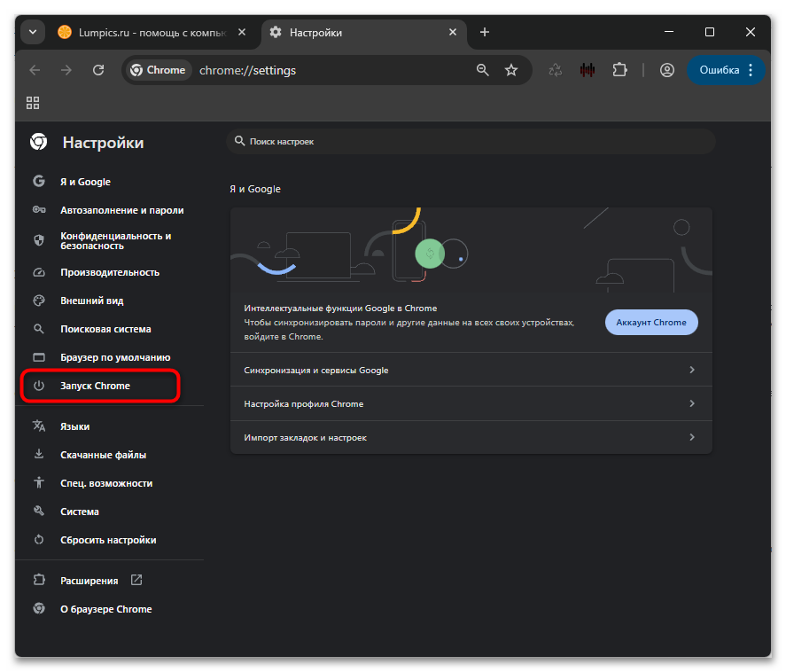
Task: Close the Настройки tab
Action: click(453, 32)
